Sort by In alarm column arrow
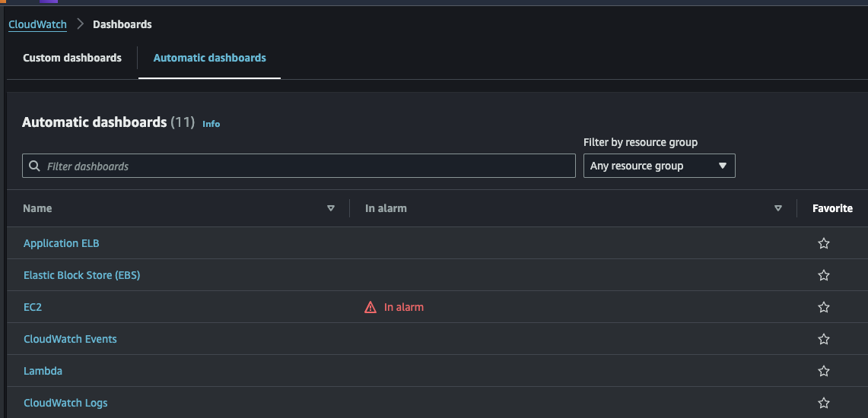 (778, 208)
